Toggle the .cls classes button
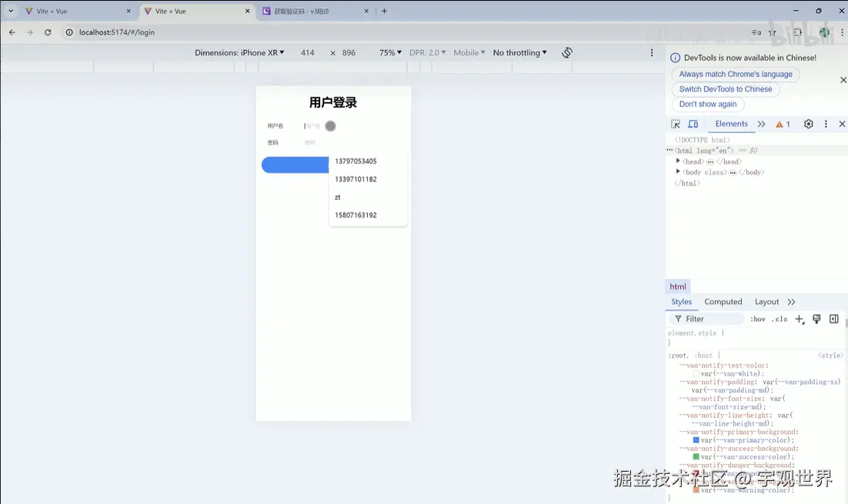848x504 pixels. (x=780, y=319)
